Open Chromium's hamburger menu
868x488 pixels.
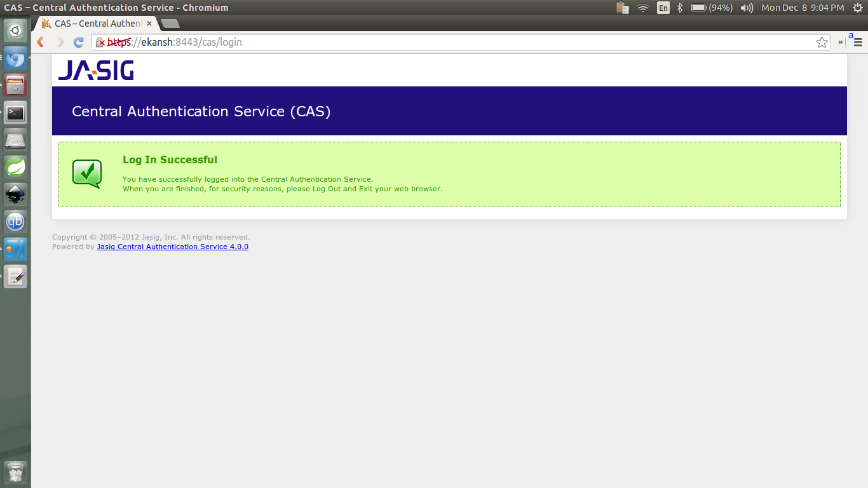coord(857,42)
